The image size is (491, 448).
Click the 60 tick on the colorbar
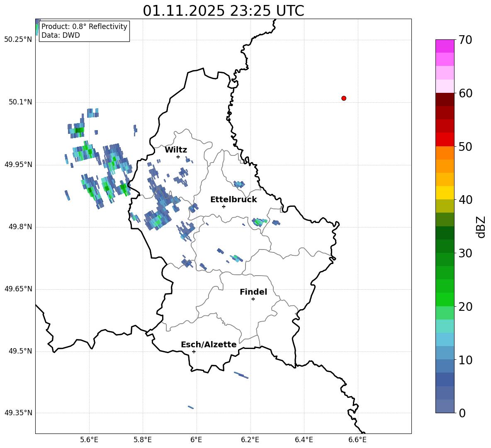point(465,93)
